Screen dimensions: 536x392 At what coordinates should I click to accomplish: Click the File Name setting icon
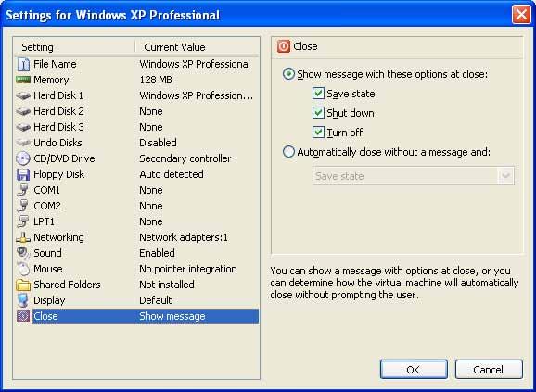(x=23, y=64)
